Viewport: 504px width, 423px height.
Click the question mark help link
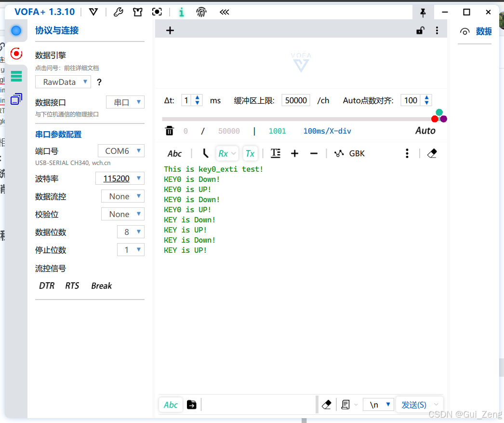tap(99, 82)
